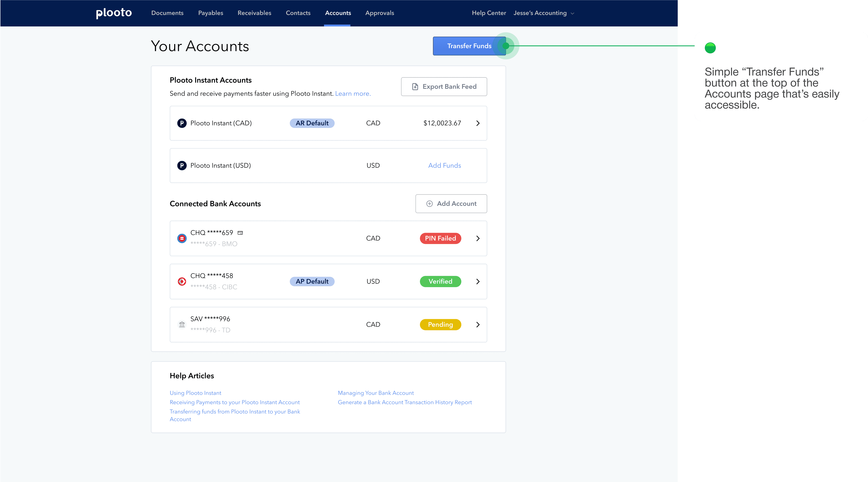868x482 pixels.
Task: Click the TD savings bank building icon
Action: (182, 325)
